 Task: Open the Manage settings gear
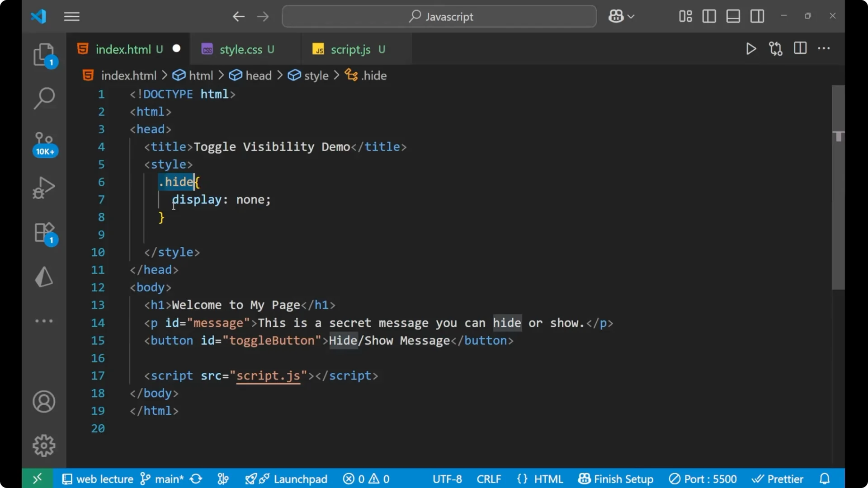click(44, 445)
